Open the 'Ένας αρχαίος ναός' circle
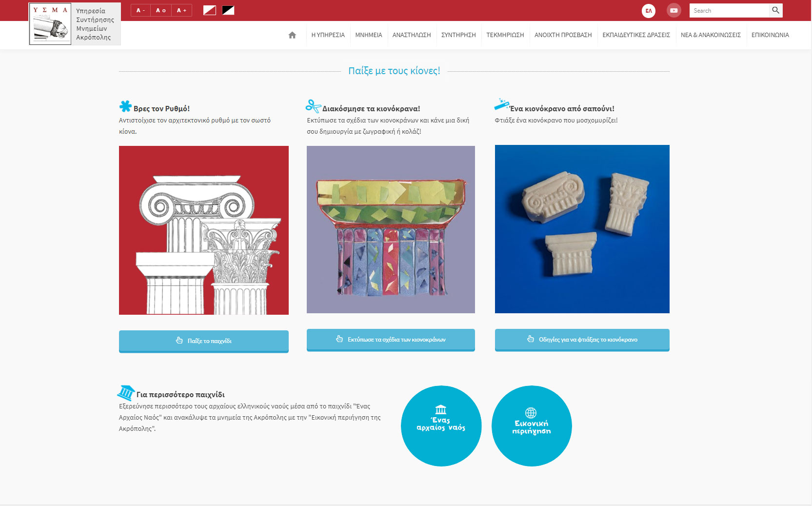Viewport: 812px width, 506px height. tap(441, 425)
